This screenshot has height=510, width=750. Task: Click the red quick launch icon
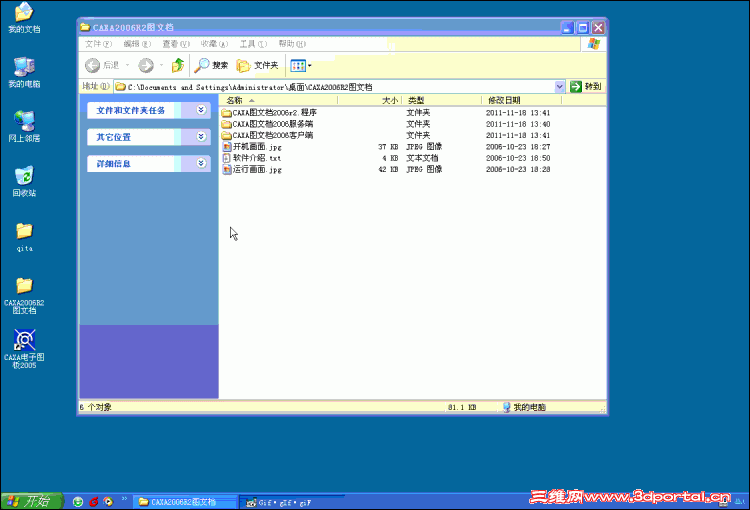point(94,502)
